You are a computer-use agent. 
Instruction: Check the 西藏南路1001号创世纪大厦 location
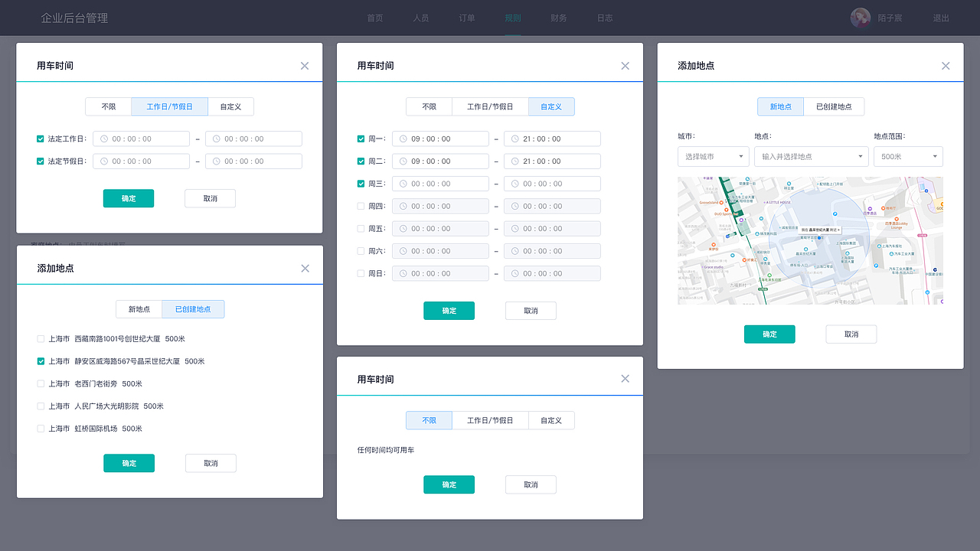[x=41, y=339]
